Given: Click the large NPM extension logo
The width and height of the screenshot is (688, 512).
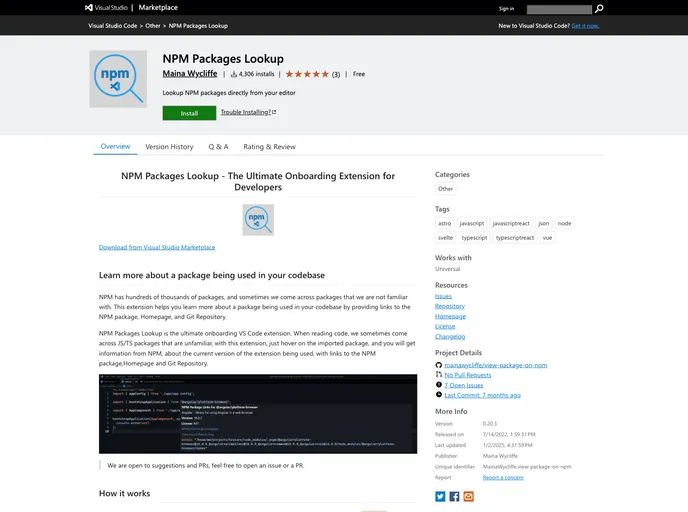Looking at the screenshot, I should pyautogui.click(x=118, y=79).
